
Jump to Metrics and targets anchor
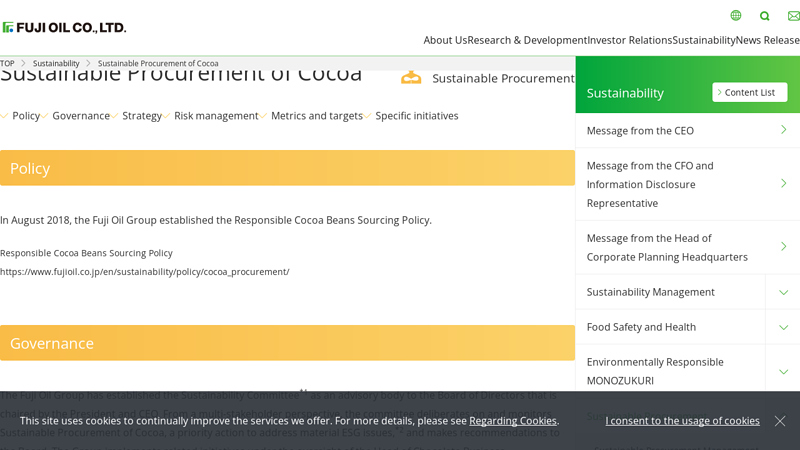click(317, 116)
